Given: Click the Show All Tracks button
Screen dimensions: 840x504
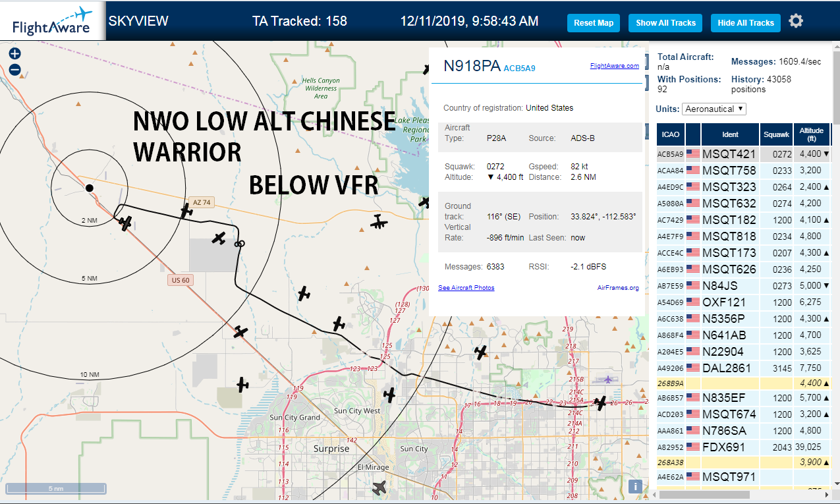Looking at the screenshot, I should click(x=665, y=23).
